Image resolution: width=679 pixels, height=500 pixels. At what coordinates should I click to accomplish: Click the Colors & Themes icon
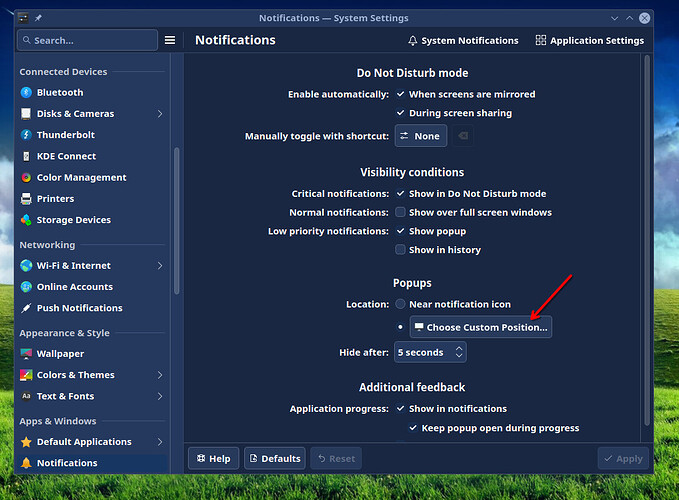click(x=26, y=375)
